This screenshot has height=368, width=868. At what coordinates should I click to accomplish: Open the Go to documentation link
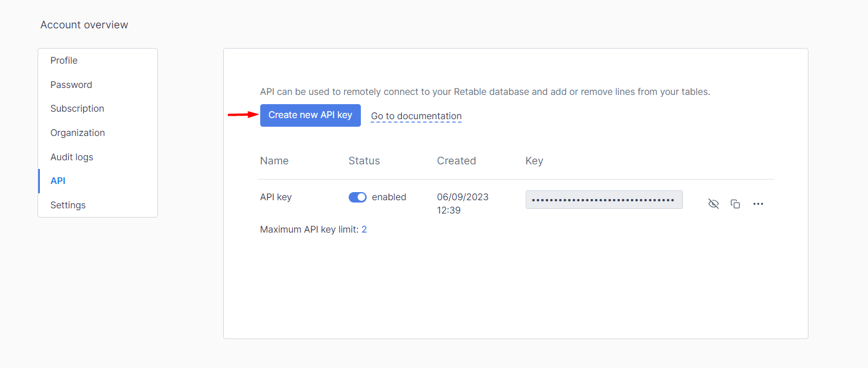pos(416,116)
